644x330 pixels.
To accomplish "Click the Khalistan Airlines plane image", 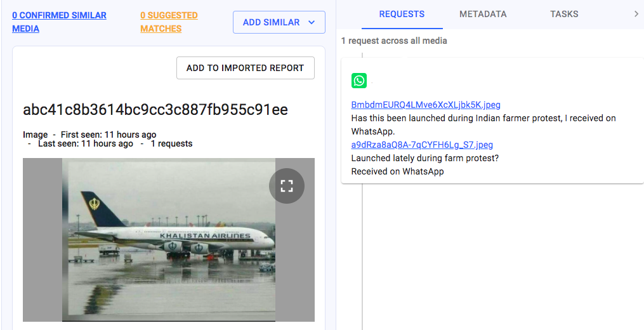I will pos(168,240).
